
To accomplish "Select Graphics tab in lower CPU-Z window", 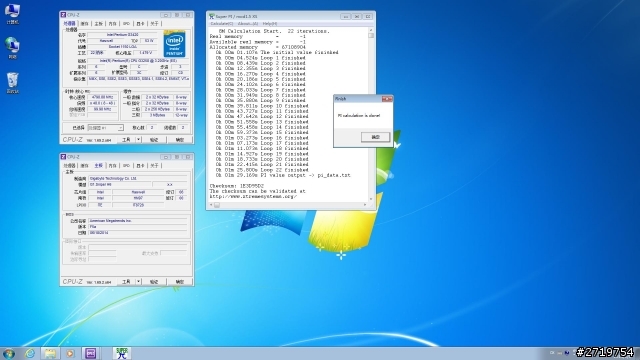I will [x=140, y=165].
